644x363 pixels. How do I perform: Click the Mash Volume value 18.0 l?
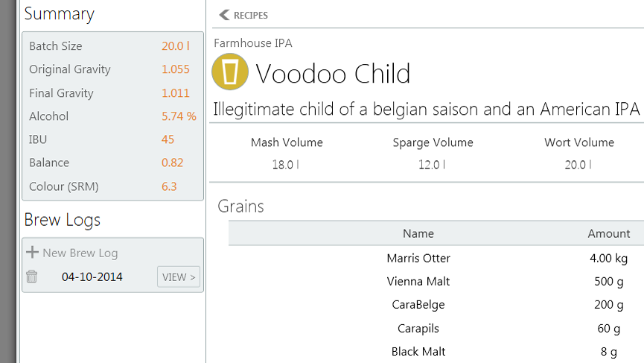click(x=285, y=165)
